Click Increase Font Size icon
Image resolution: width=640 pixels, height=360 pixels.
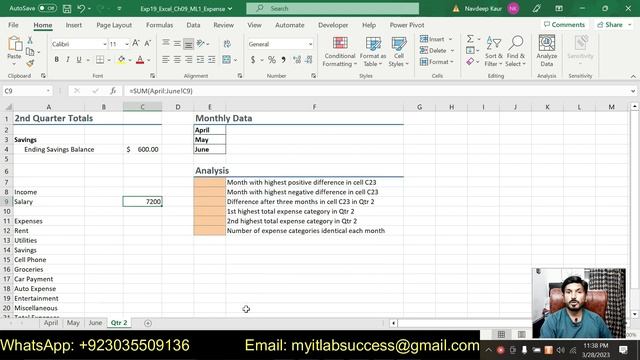pos(136,43)
